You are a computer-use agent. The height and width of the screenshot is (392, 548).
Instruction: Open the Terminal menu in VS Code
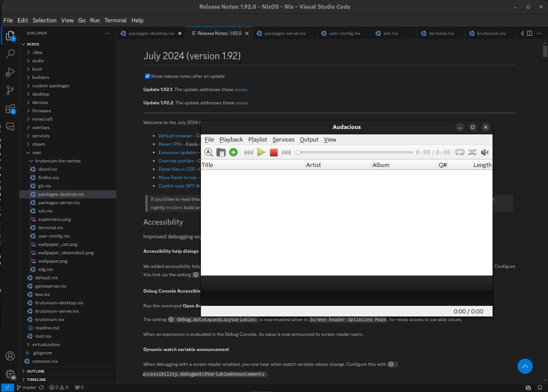point(115,20)
